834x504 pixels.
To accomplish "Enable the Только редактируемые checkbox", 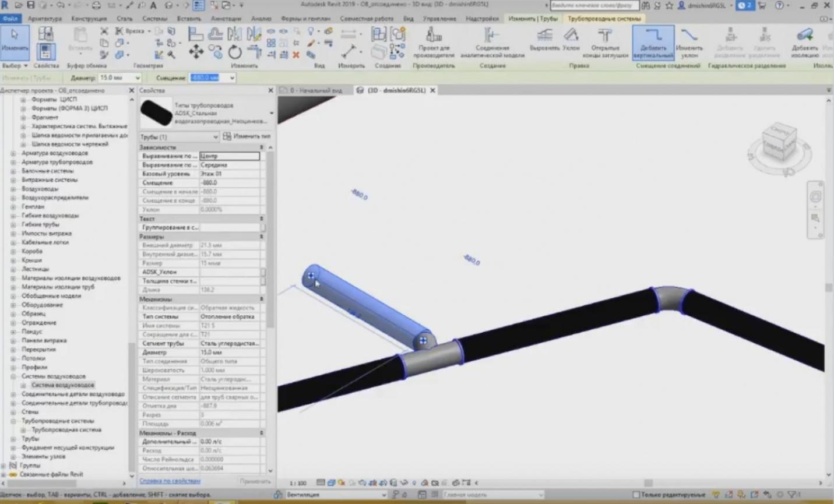I will point(636,495).
